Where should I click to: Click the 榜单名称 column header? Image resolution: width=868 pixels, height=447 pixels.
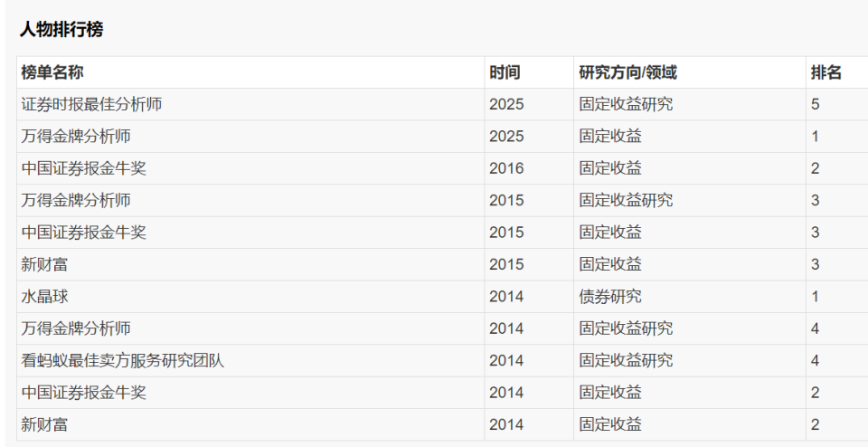pyautogui.click(x=52, y=72)
